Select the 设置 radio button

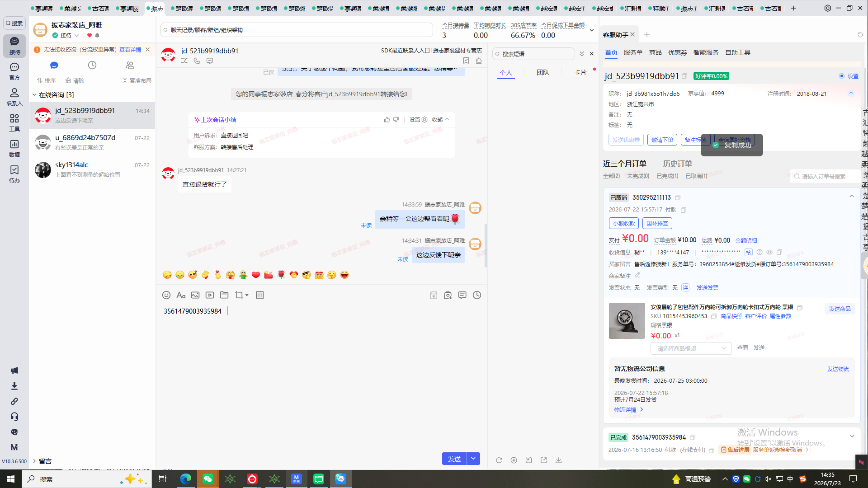[x=842, y=76]
